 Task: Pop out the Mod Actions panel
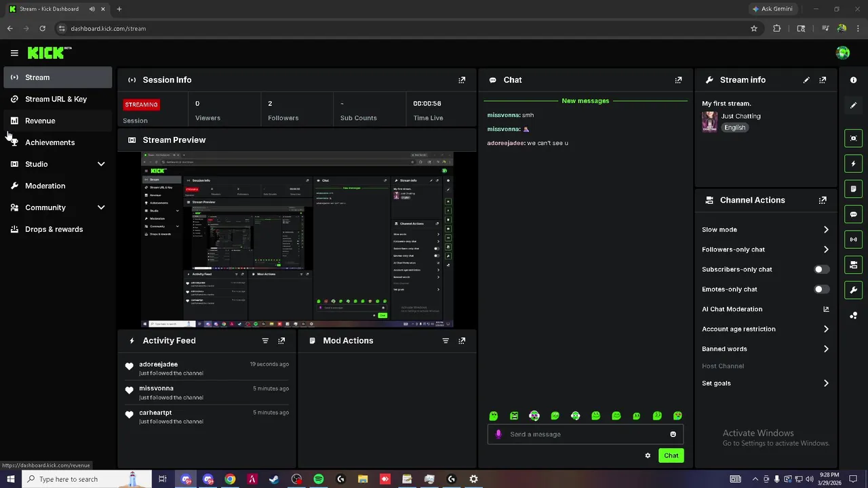pos(462,341)
